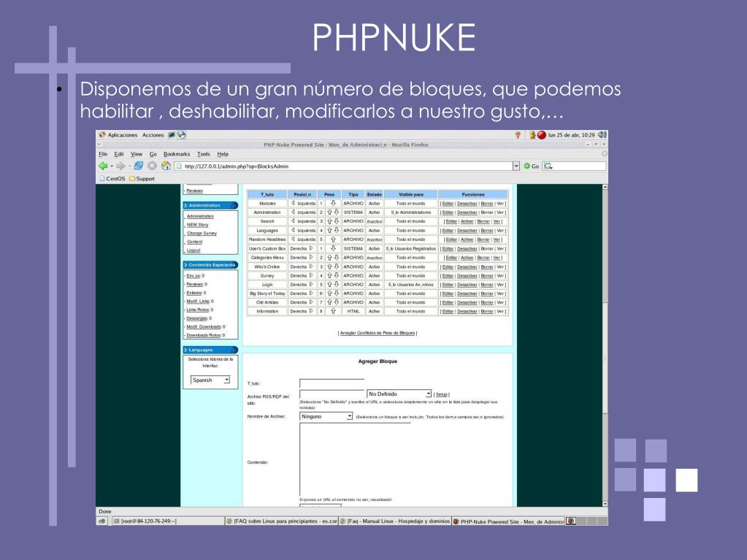Image resolution: width=747 pixels, height=560 pixels.
Task: Move Random Headlines block up arrow
Action: (x=333, y=239)
